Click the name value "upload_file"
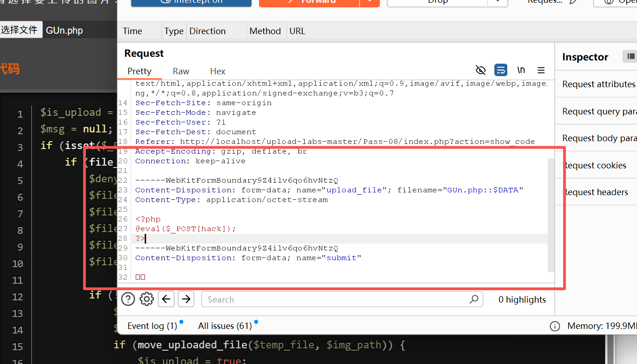637x364 pixels. click(x=355, y=190)
